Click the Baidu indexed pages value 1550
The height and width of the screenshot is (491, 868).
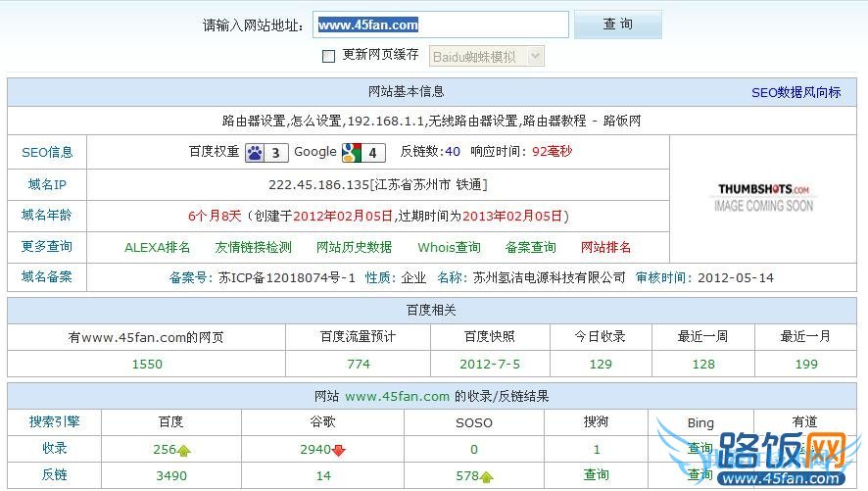(147, 365)
